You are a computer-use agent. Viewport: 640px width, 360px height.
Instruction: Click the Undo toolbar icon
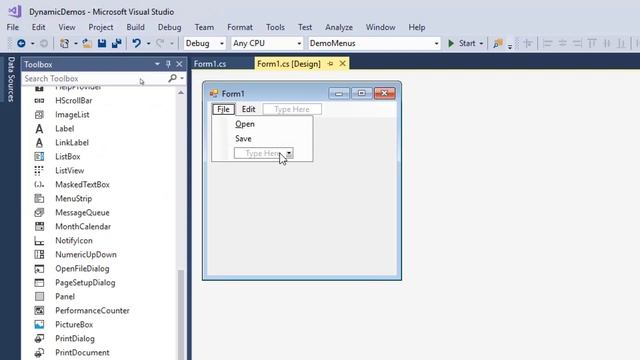137,43
